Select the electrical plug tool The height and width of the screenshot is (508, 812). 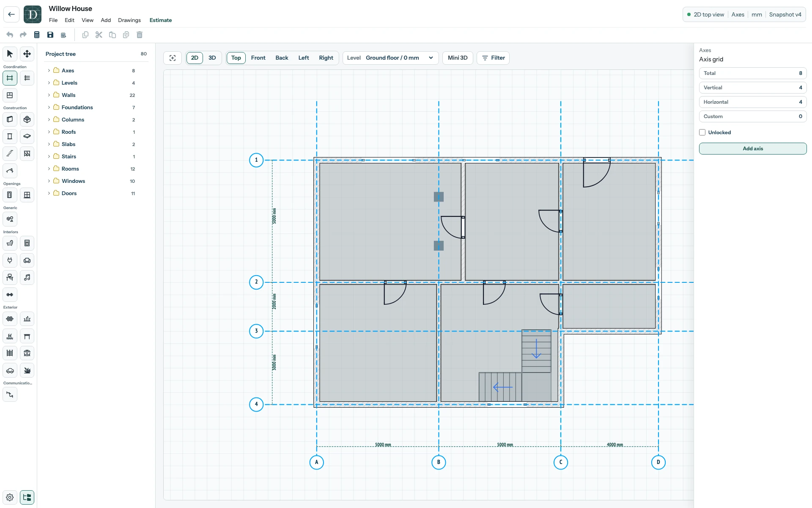pos(10,260)
